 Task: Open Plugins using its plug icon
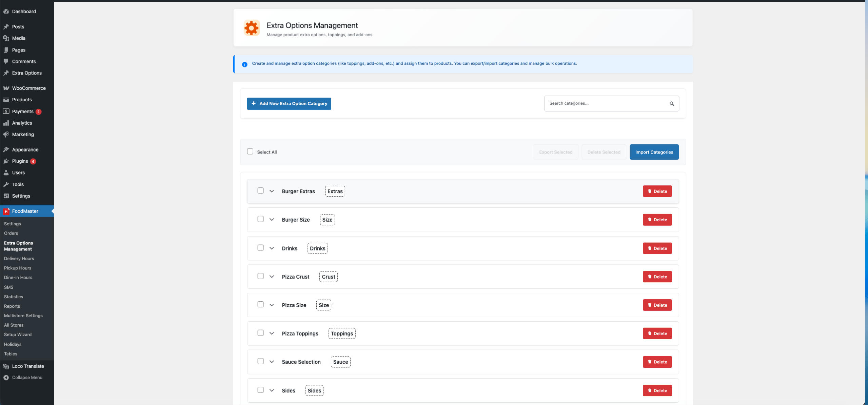6,161
